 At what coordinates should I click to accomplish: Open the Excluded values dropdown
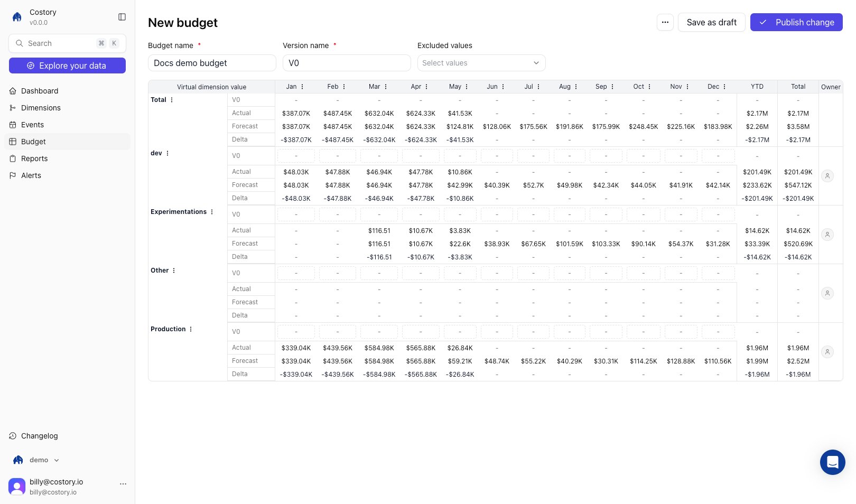coord(481,63)
